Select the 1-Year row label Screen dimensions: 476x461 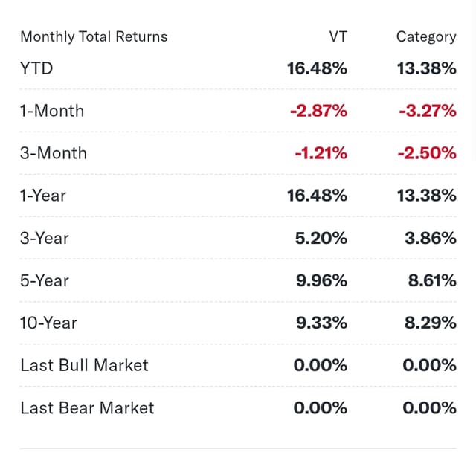pyautogui.click(x=43, y=196)
